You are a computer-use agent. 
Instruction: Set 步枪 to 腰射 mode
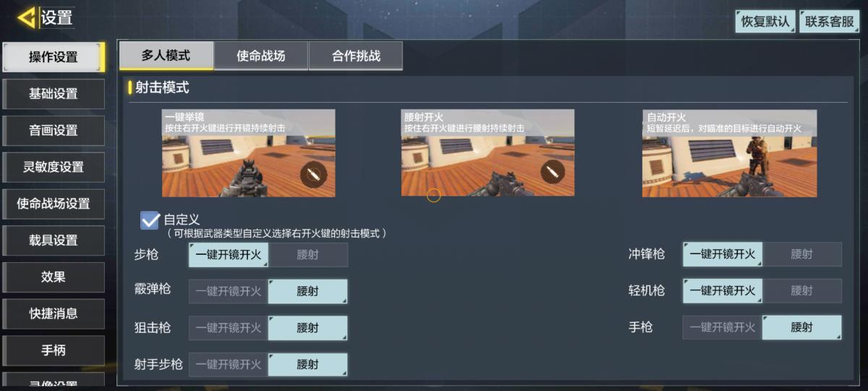tap(308, 255)
